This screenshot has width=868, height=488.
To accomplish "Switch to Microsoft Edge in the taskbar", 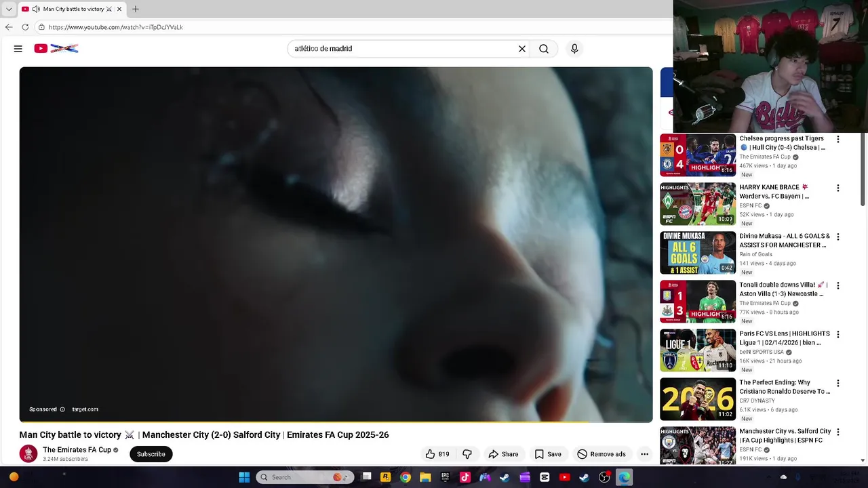I will 624,477.
